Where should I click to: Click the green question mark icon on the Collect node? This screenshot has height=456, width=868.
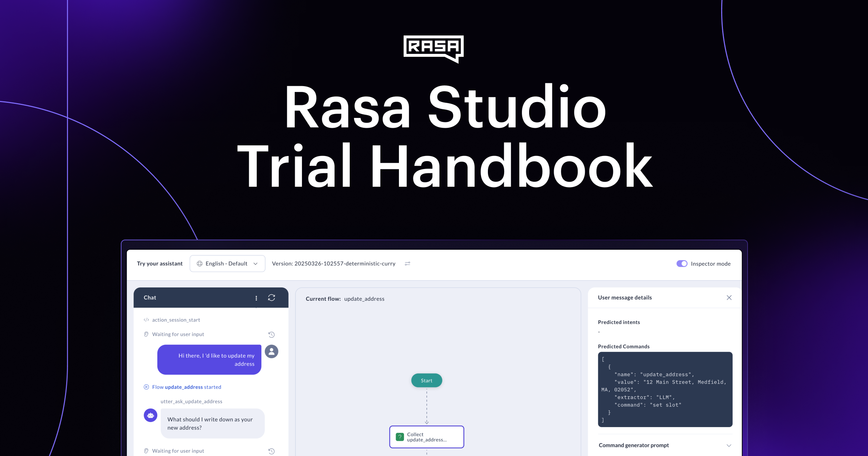(399, 437)
